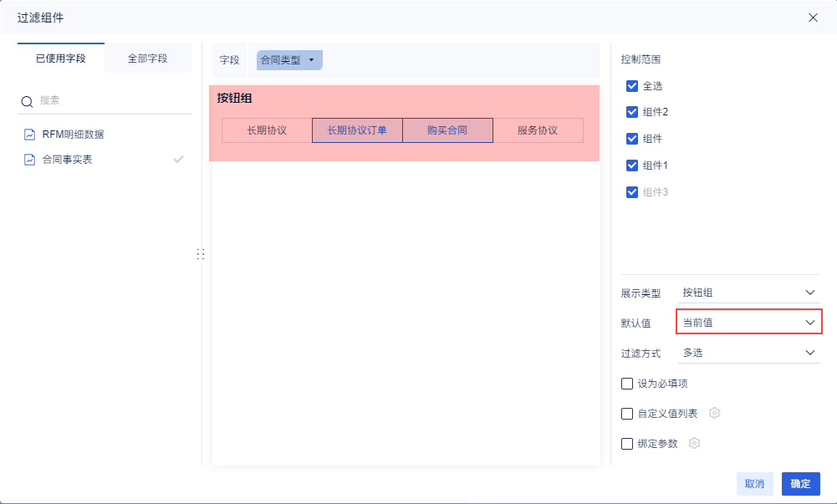Open settings gear next to 自定义值列表
This screenshot has height=504, width=837.
(x=715, y=413)
